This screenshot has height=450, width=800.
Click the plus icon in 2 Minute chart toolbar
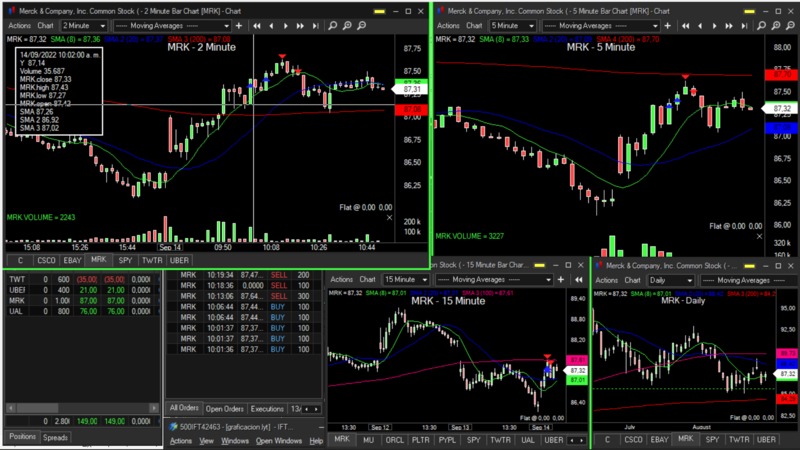click(240, 25)
